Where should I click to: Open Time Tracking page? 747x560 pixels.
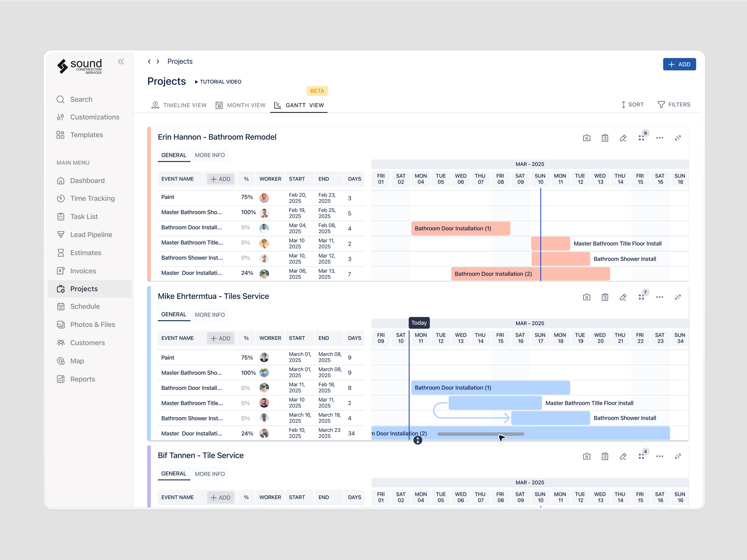(x=86, y=198)
